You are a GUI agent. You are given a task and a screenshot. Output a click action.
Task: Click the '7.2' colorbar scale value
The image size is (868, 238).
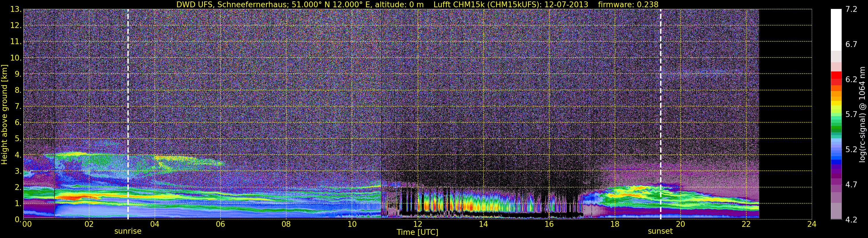852,10
